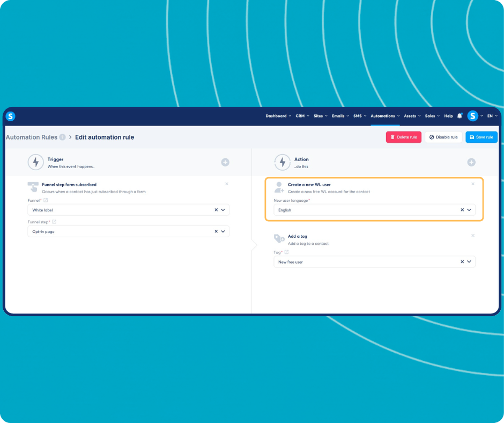
Task: Open the CRM menu
Action: tap(302, 116)
